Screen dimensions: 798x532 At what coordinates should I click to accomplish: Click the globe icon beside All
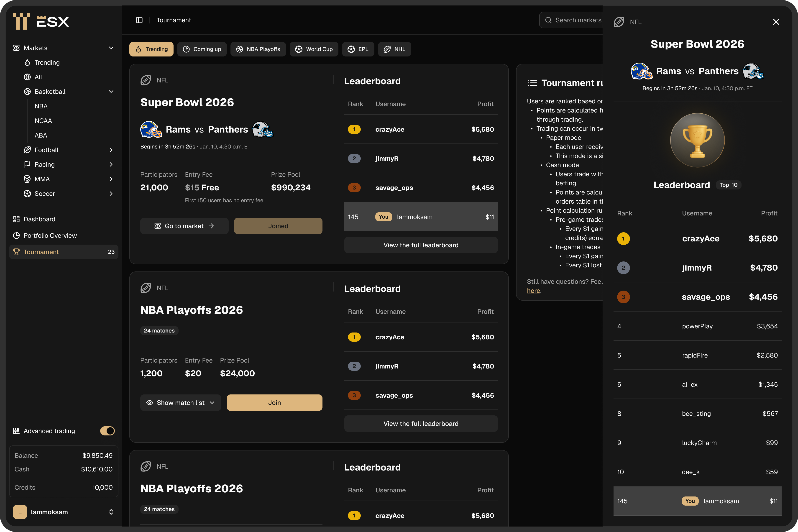tap(28, 77)
